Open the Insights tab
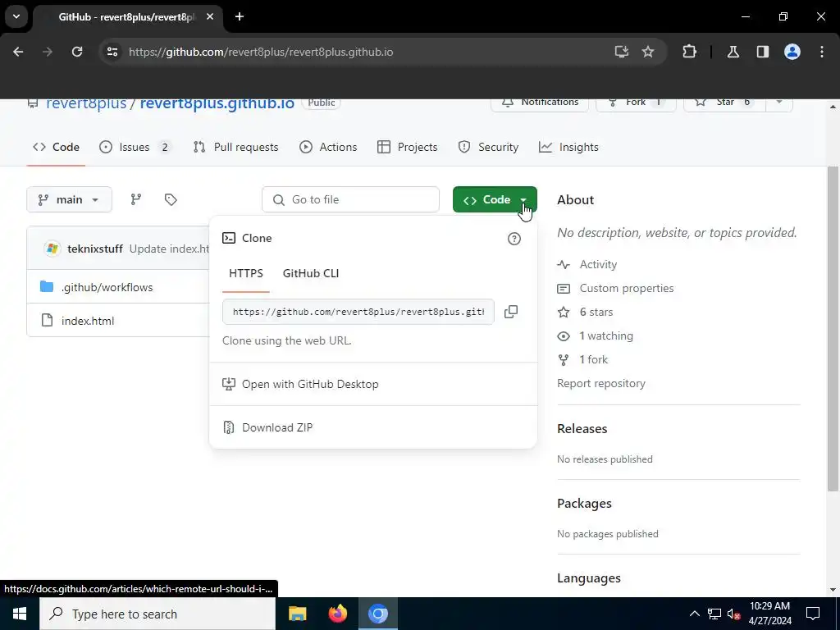Screen dimensions: 840x630 coord(568,148)
